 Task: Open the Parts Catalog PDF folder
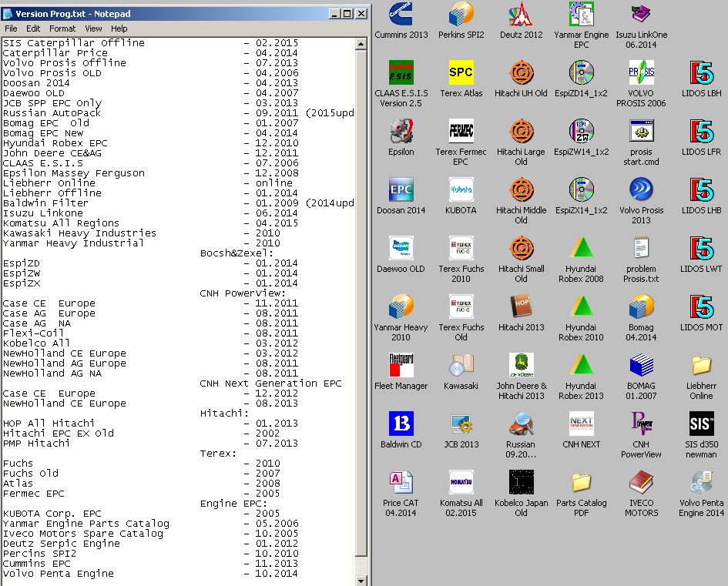[x=582, y=483]
